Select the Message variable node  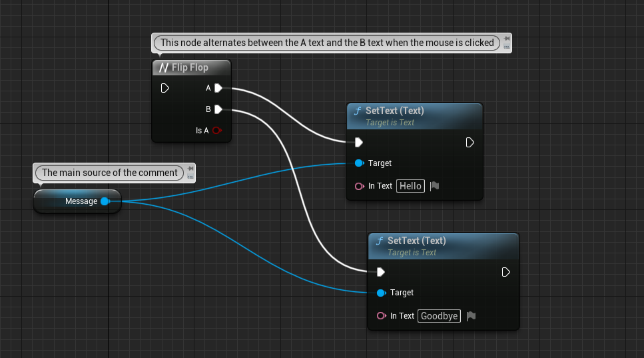pos(77,201)
